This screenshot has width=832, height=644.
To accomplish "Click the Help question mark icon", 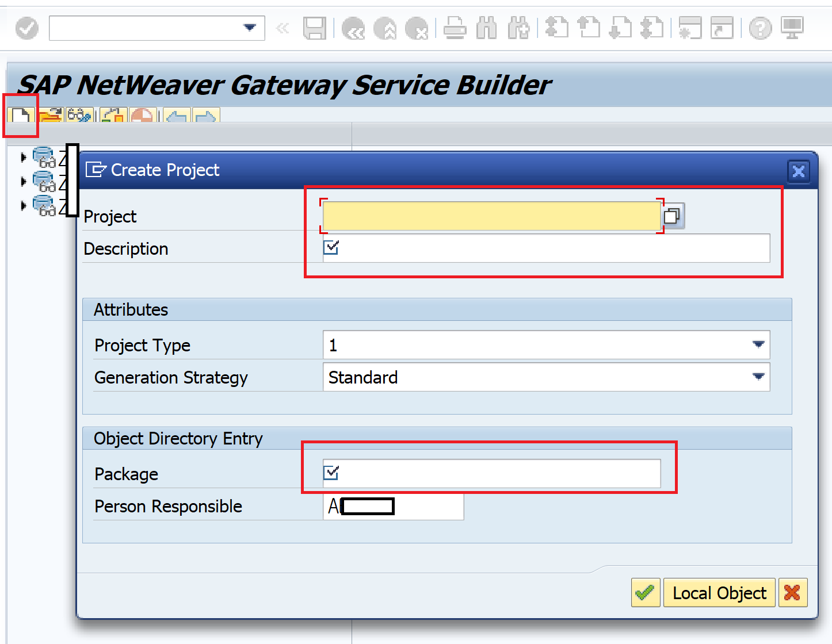I will (760, 28).
